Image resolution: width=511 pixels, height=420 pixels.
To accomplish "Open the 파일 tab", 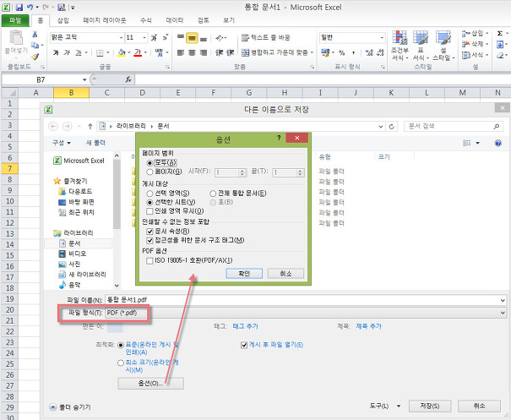I will [x=14, y=19].
